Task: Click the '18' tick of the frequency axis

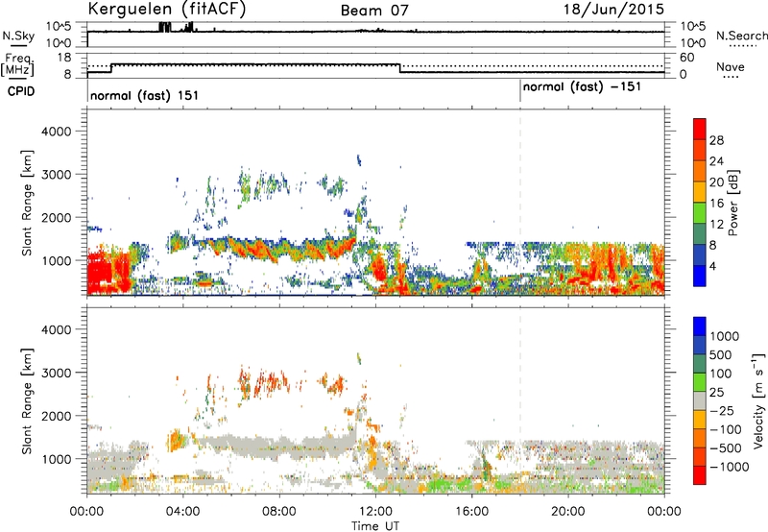Action: pyautogui.click(x=64, y=58)
